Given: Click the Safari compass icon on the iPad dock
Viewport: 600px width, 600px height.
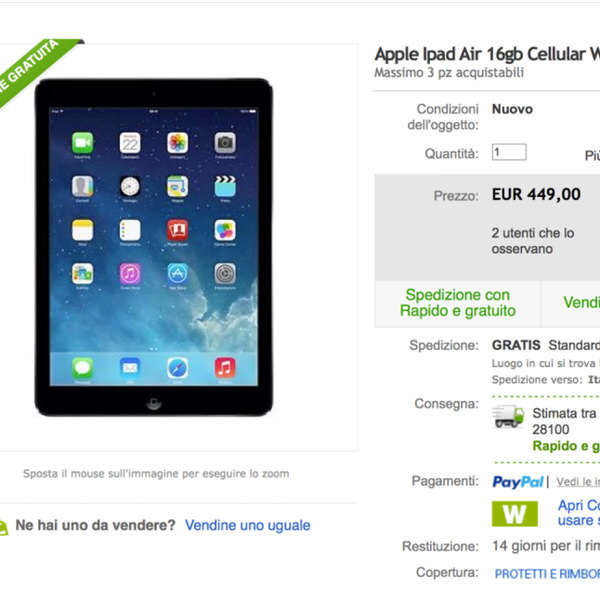Looking at the screenshot, I should pos(178,368).
